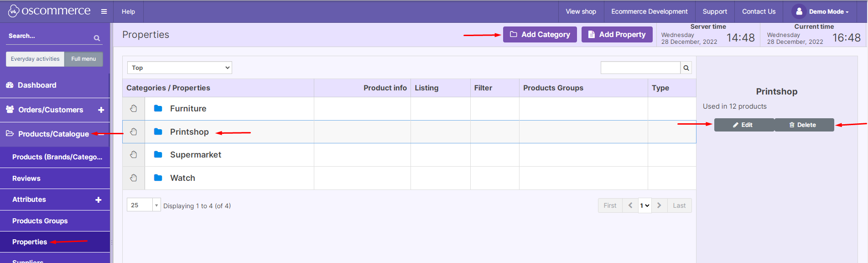
Task: Click the sidebar search magnifier icon
Action: 97,38
